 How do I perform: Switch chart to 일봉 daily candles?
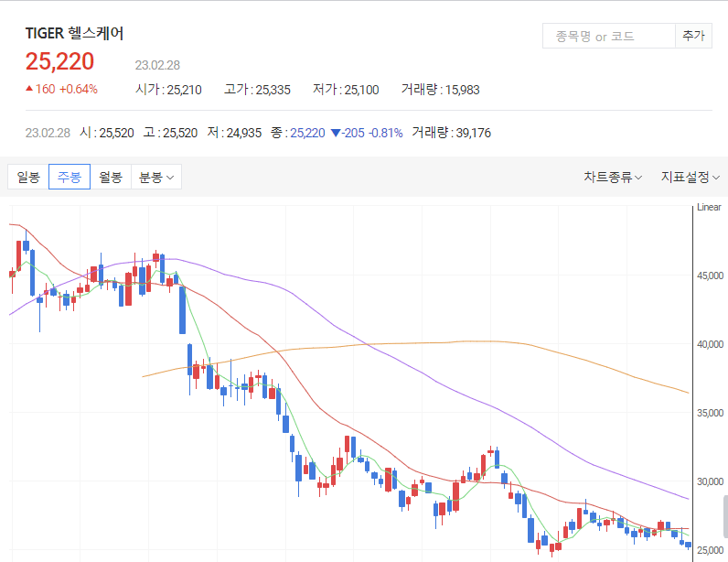(x=28, y=177)
